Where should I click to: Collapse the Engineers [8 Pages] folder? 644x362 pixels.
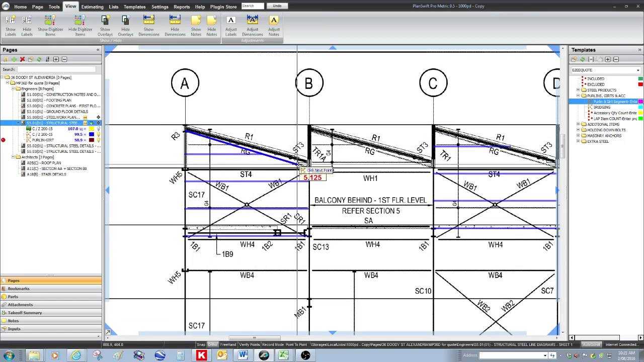[x=13, y=88]
